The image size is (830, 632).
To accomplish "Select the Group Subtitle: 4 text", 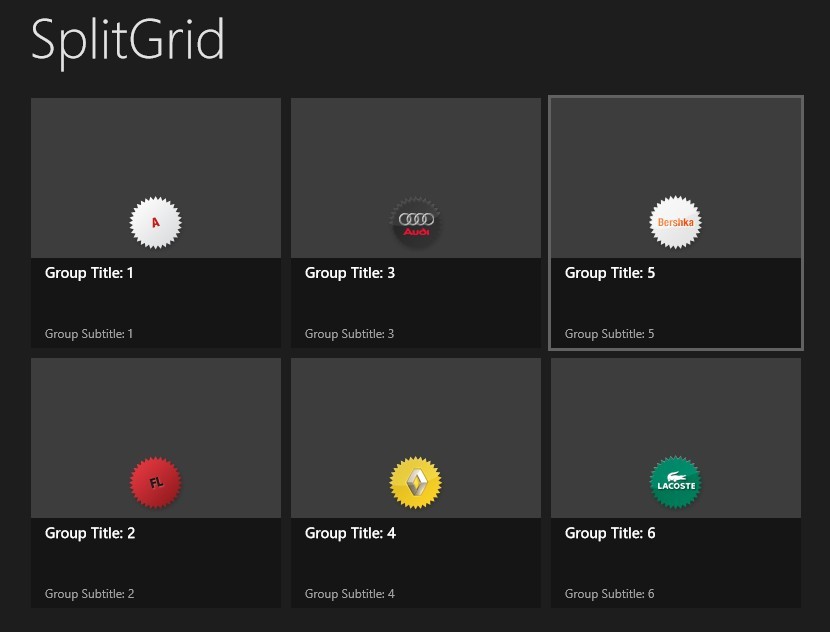I will [x=350, y=594].
